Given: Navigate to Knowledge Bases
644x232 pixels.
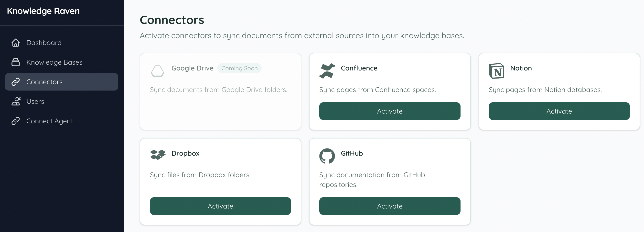Looking at the screenshot, I should point(54,62).
